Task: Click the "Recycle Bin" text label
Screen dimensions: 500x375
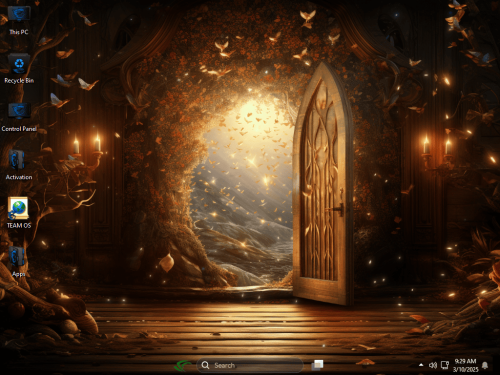Action: click(19, 80)
